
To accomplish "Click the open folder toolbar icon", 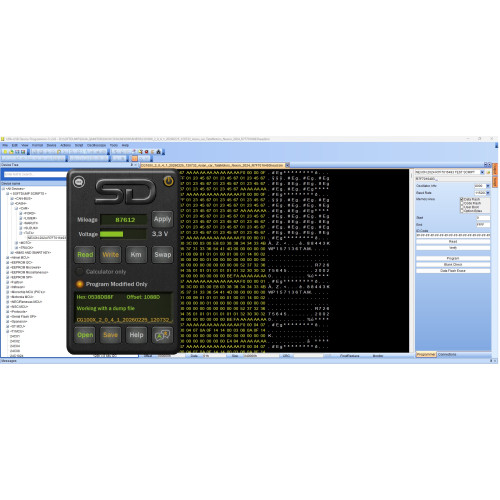I will [11, 152].
